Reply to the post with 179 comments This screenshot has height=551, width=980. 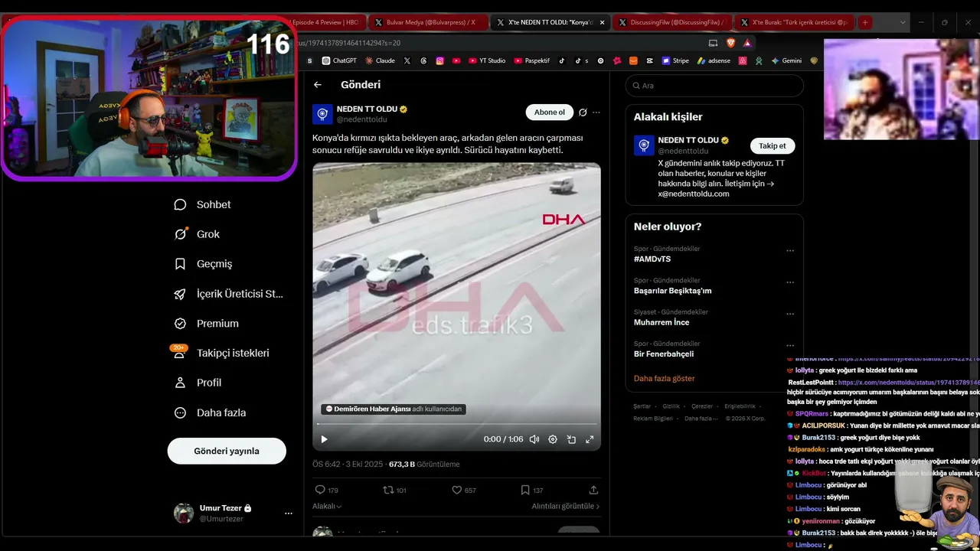(x=326, y=490)
